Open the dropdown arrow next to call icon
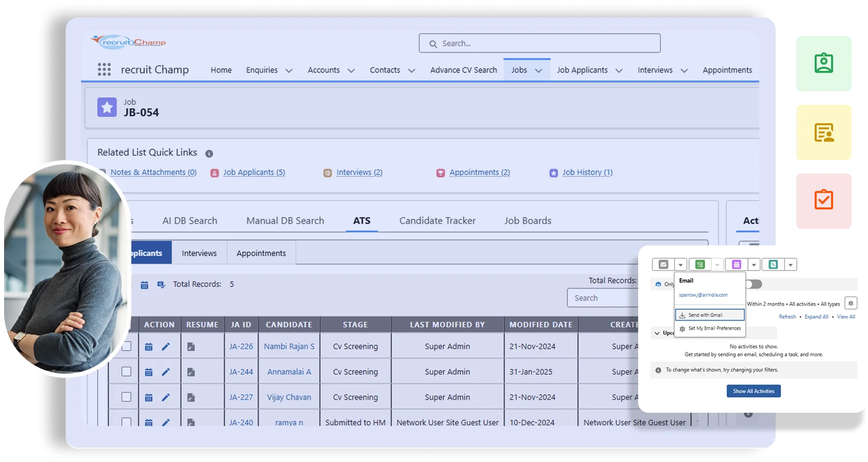Viewport: 868px width, 462px height. pos(791,265)
